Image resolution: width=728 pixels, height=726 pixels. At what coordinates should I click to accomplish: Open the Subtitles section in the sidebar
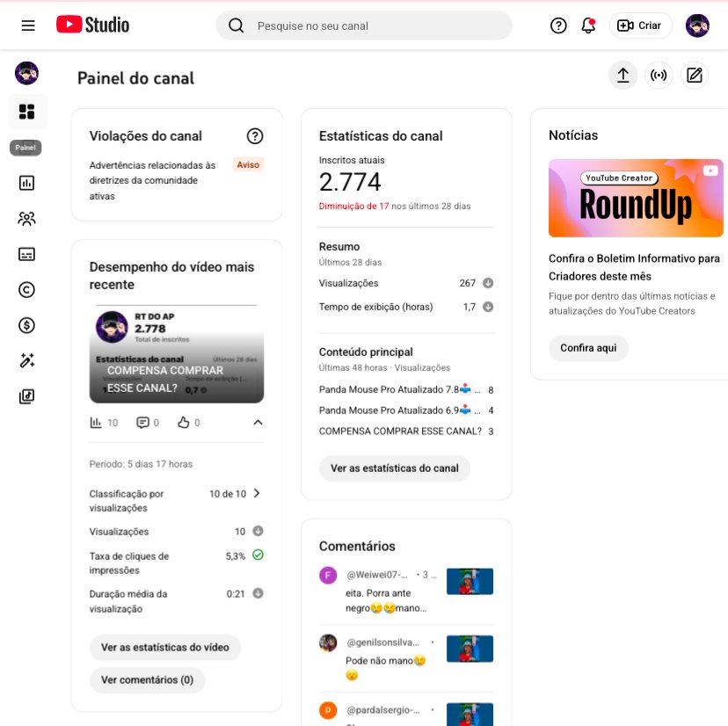(26, 254)
